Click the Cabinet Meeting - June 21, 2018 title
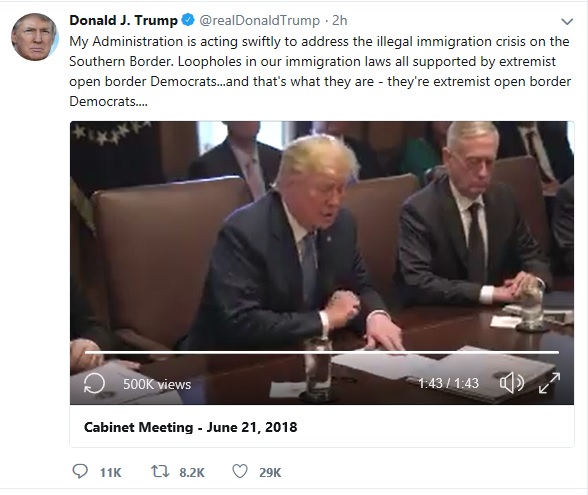This screenshot has height=495, width=588. [x=190, y=427]
